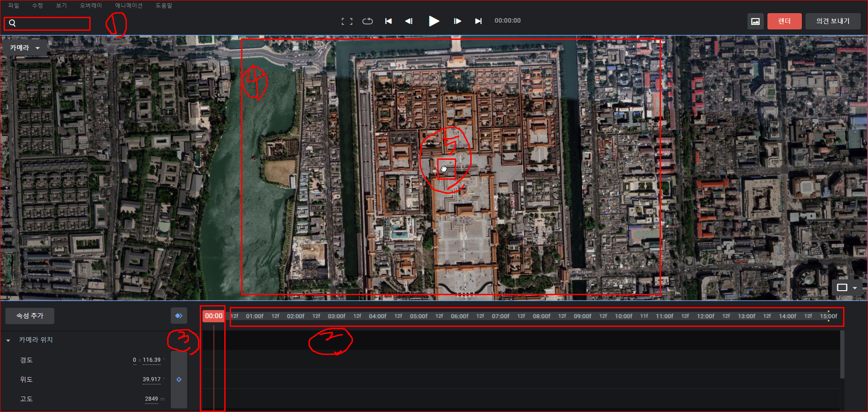Click the 속성 추가 button
The width and height of the screenshot is (868, 412).
30,316
